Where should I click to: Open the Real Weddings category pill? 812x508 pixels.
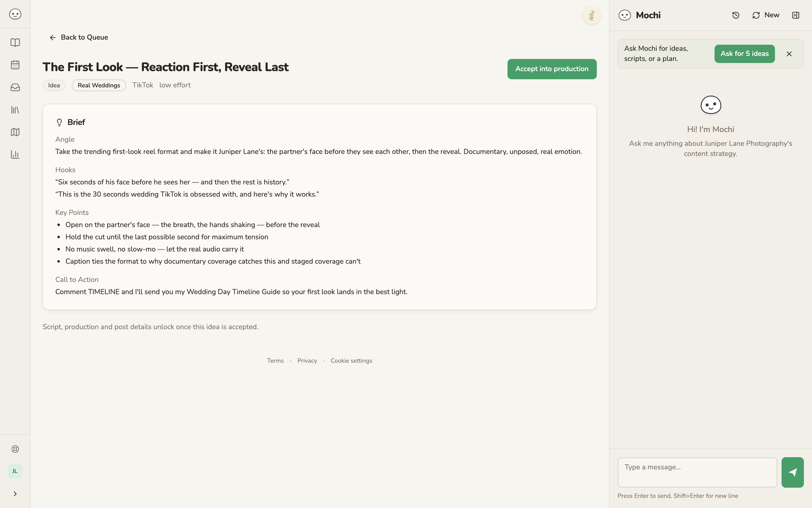tap(99, 85)
